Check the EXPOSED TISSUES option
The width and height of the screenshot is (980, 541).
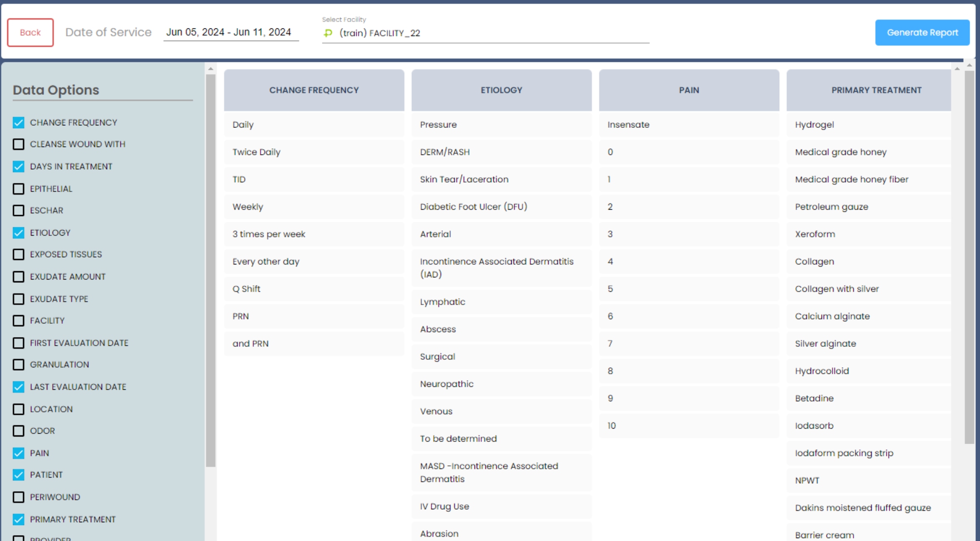tap(18, 254)
